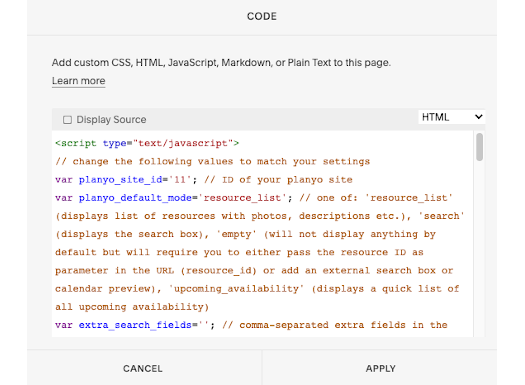Enable the Display Source checkbox

click(67, 120)
